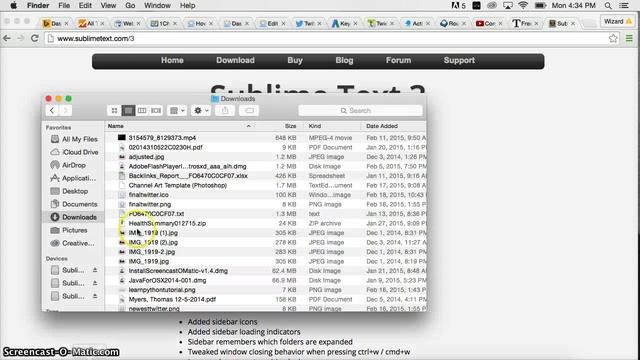This screenshot has width=640, height=360.
Task: Click the Finder search field
Action: (360, 111)
